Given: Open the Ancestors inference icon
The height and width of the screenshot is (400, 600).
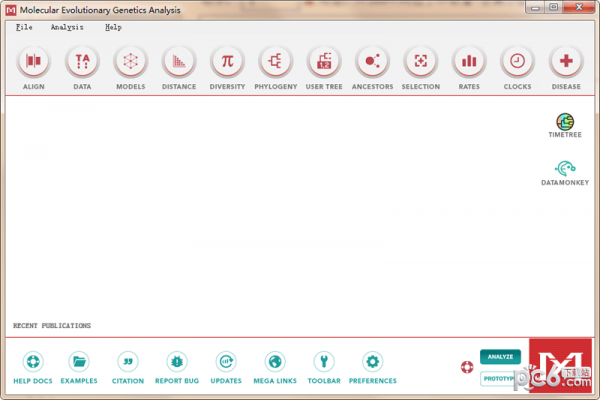Looking at the screenshot, I should tap(372, 61).
